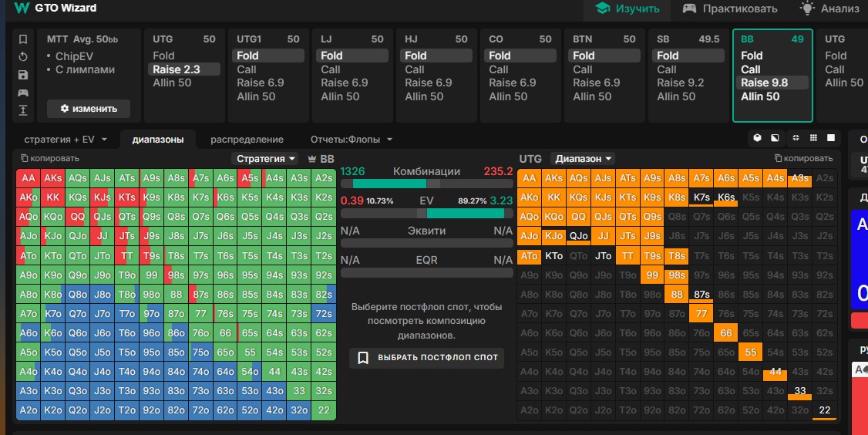
Task: Select Call for UTG1
Action: click(x=247, y=69)
